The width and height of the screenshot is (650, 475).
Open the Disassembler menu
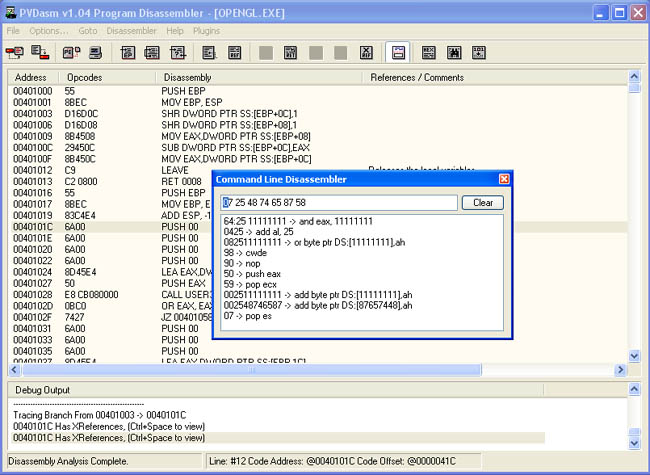pos(131,31)
